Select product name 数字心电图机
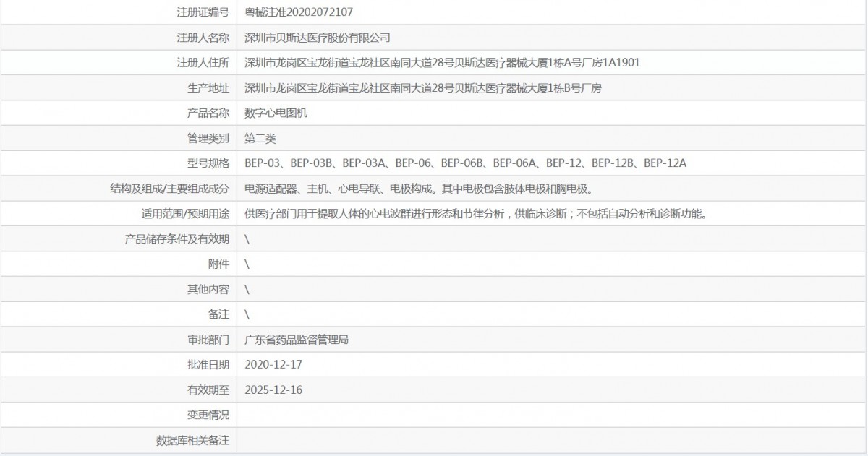The image size is (868, 456). 276,113
